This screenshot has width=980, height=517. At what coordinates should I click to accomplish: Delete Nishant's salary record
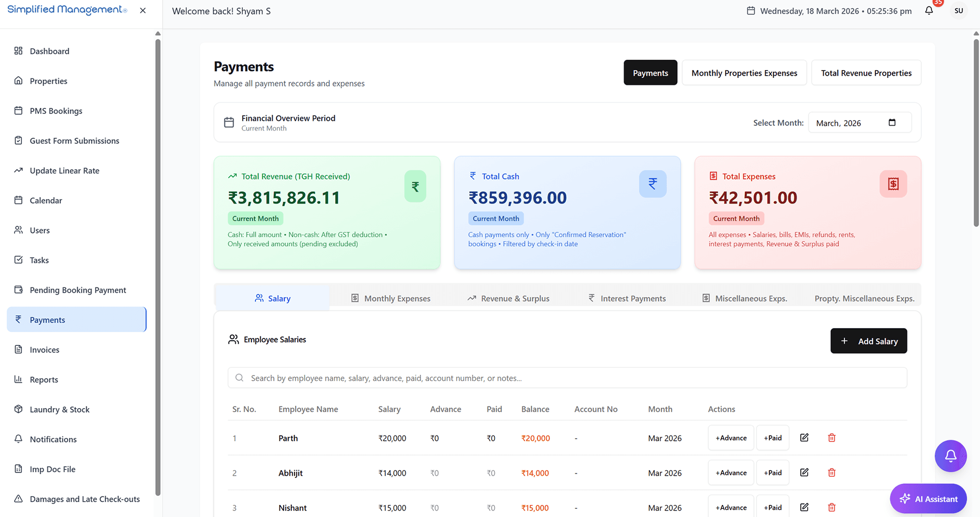(831, 507)
